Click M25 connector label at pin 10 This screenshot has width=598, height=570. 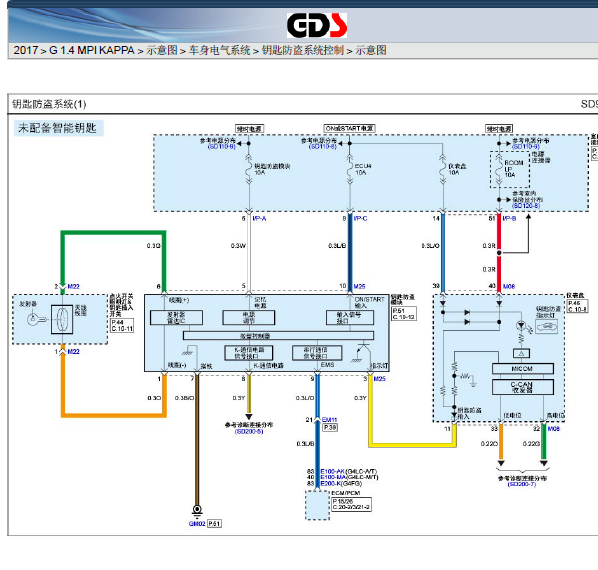click(x=359, y=286)
